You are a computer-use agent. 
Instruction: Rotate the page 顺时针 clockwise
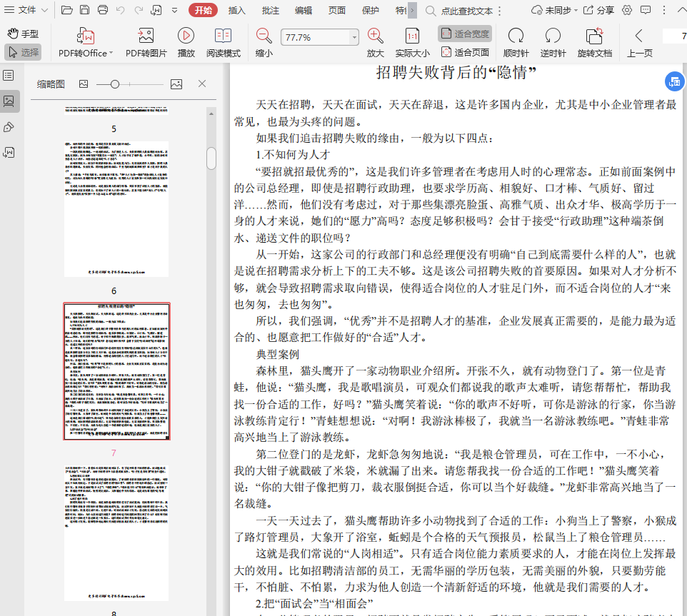click(516, 42)
